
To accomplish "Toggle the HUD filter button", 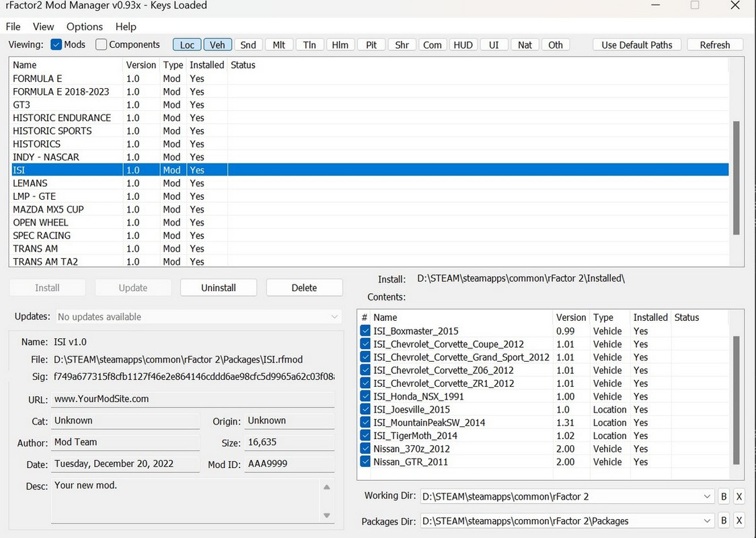I will click(463, 45).
